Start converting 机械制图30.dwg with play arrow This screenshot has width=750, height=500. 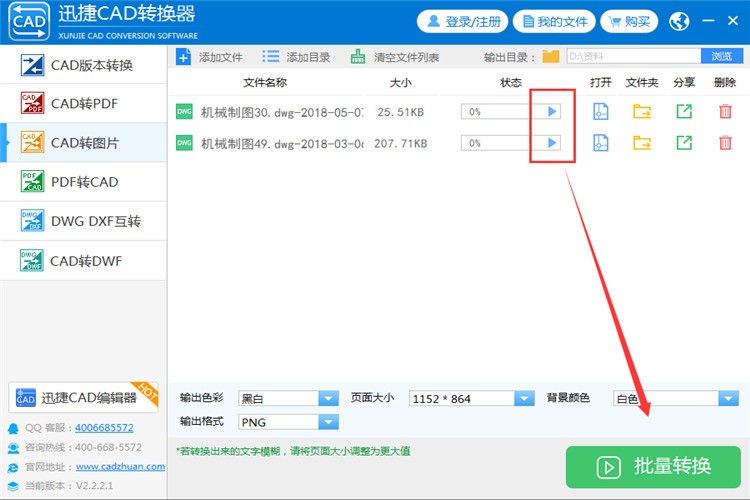pos(552,111)
